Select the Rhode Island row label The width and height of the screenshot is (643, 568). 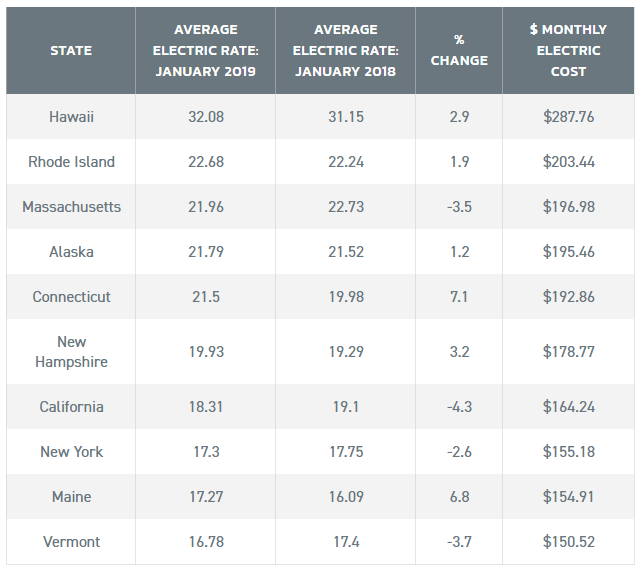coord(71,162)
